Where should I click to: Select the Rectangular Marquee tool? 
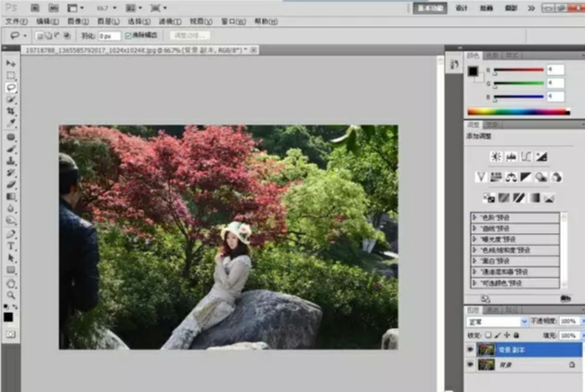[11, 75]
